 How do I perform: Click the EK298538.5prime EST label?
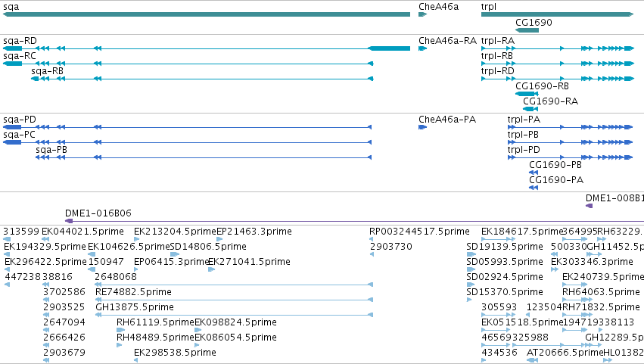point(175,353)
